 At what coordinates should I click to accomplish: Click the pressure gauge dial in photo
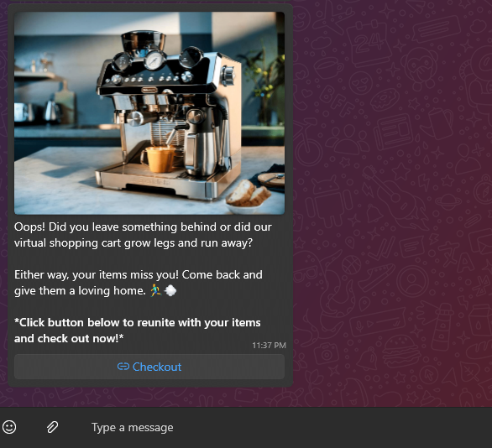click(x=154, y=60)
